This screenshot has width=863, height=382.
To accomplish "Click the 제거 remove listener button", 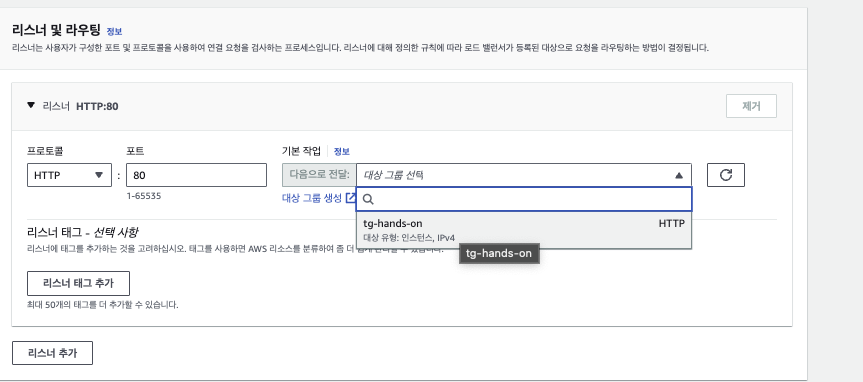I will (x=751, y=106).
